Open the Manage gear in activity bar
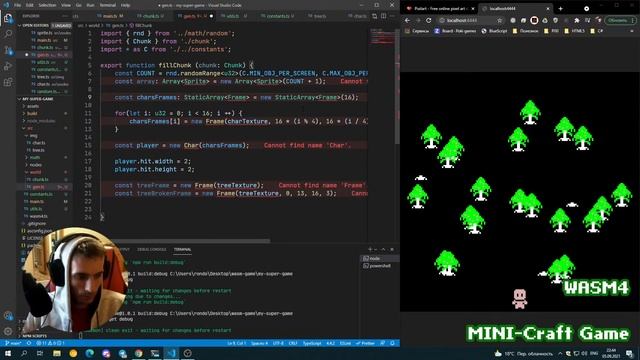The height and width of the screenshot is (360, 640). coord(8,331)
